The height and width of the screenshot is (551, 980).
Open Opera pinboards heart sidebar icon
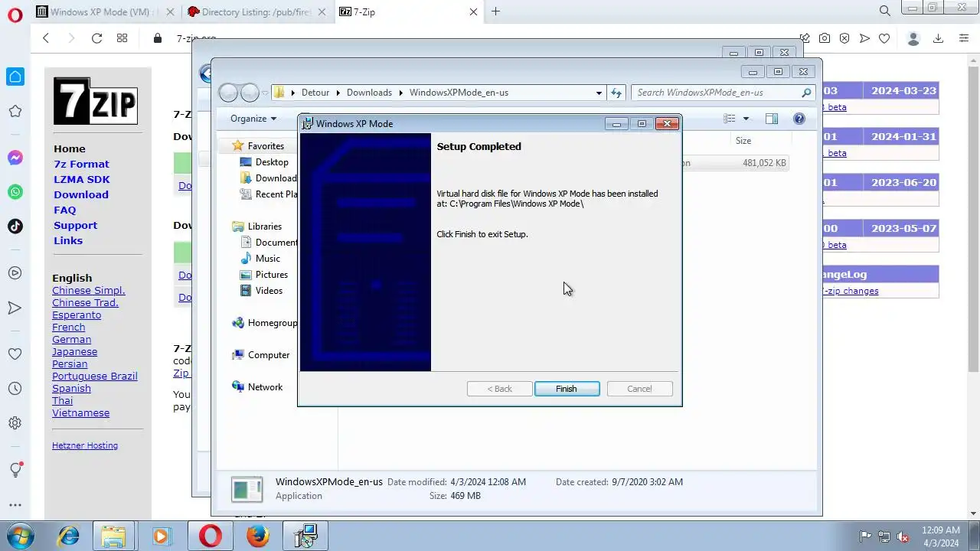coord(15,354)
